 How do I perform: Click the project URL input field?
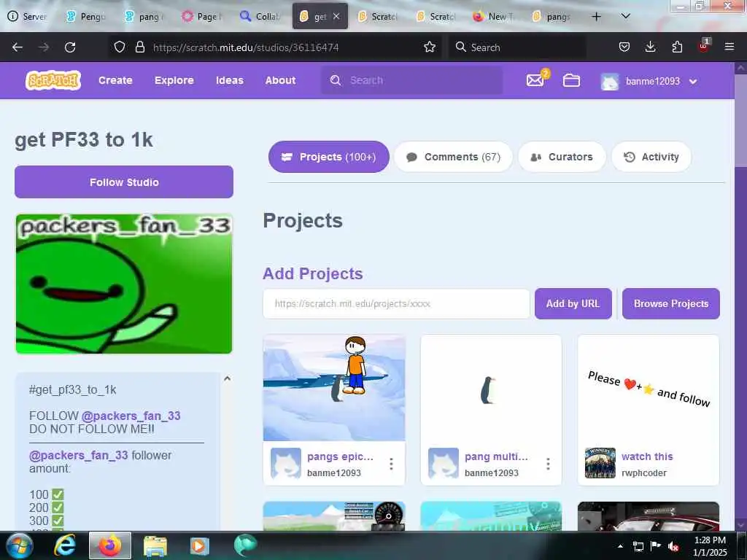pyautogui.click(x=396, y=303)
